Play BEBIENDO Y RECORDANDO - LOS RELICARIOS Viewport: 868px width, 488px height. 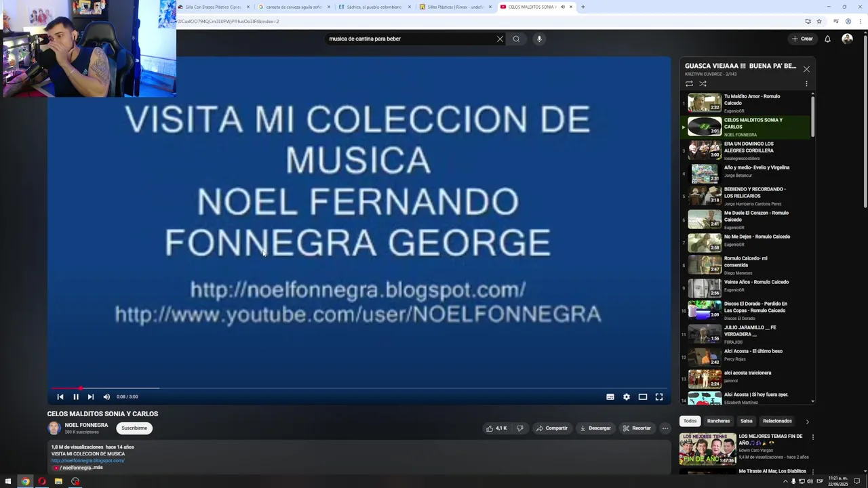tap(746, 196)
